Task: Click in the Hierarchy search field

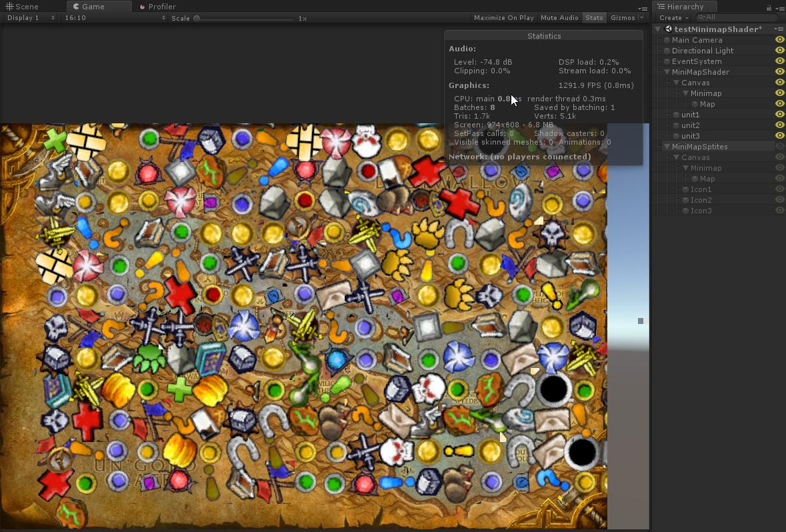Action: pyautogui.click(x=736, y=17)
